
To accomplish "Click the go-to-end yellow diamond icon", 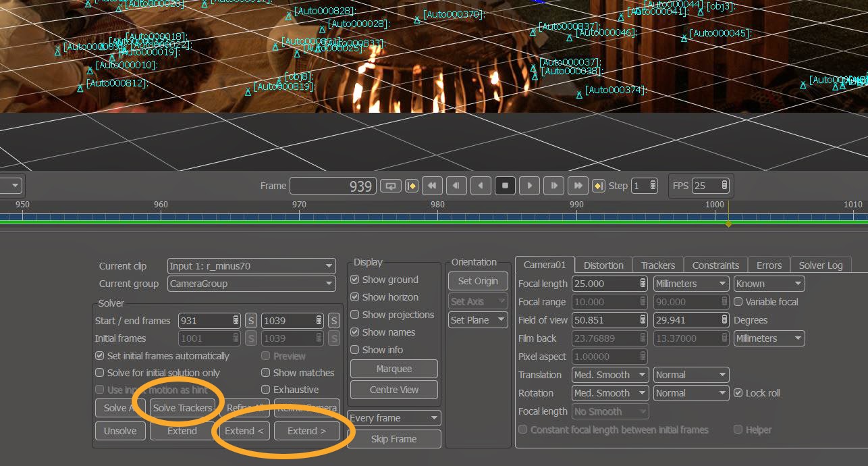I will [x=599, y=186].
